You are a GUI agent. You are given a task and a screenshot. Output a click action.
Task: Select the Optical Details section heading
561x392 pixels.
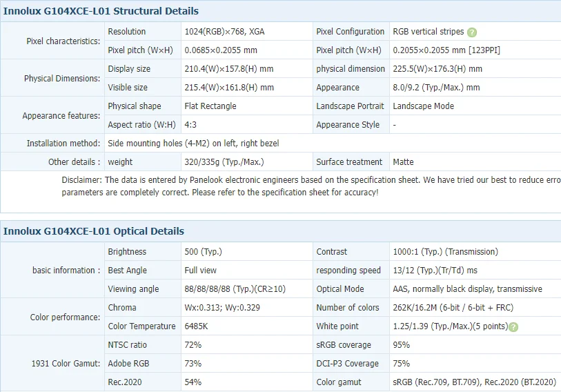click(x=94, y=231)
